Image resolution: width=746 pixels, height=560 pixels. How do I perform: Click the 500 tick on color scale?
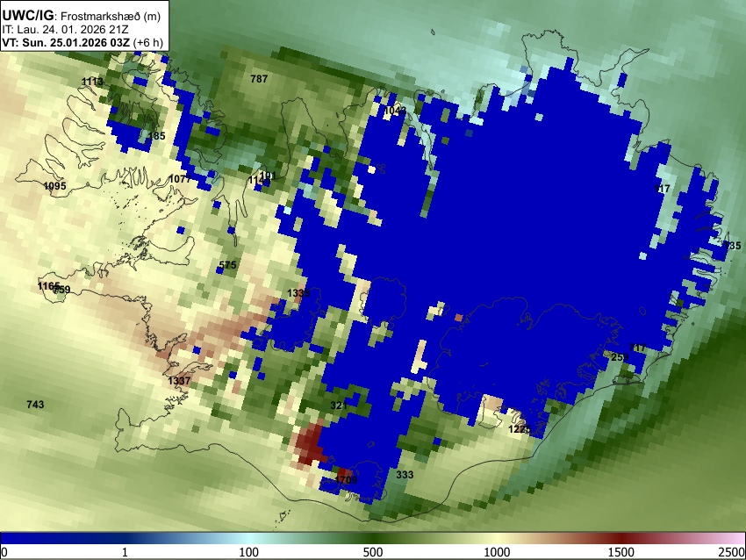pyautogui.click(x=373, y=552)
